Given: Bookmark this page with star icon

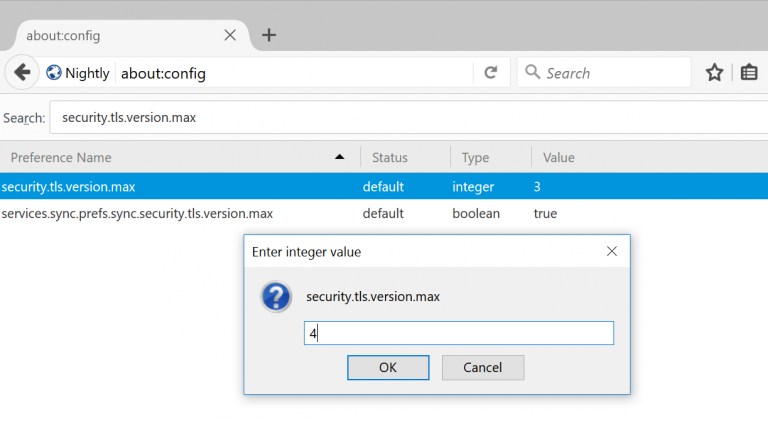Looking at the screenshot, I should (715, 72).
